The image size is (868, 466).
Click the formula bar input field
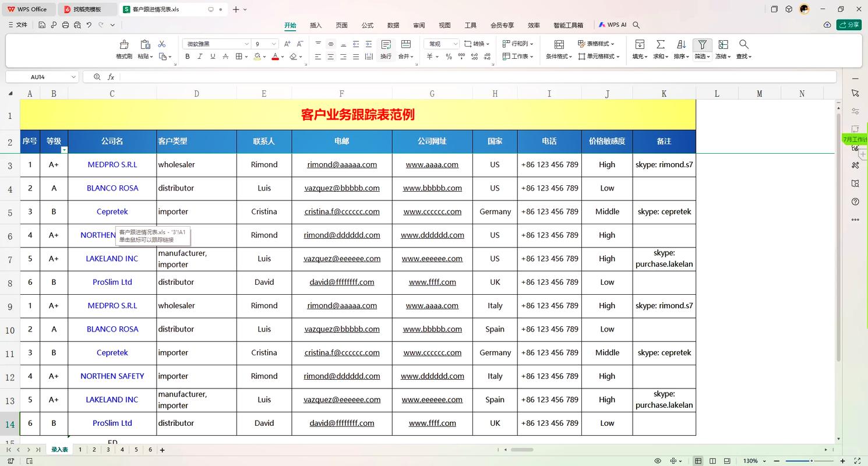pyautogui.click(x=478, y=77)
